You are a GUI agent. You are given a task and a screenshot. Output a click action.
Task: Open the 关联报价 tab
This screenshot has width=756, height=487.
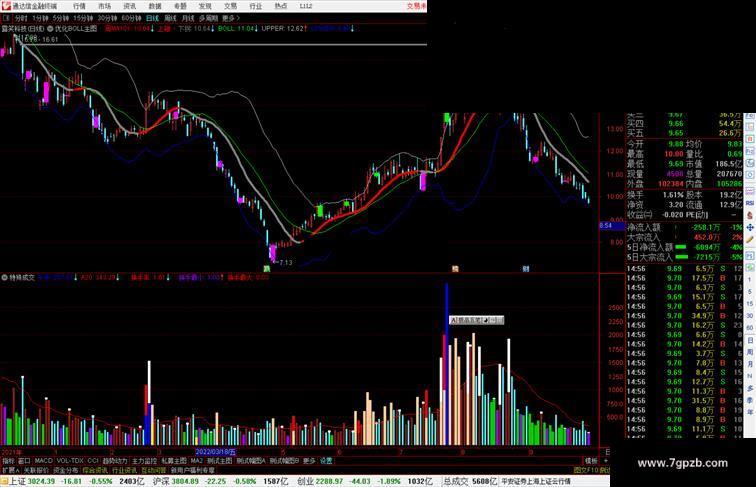[x=36, y=470]
